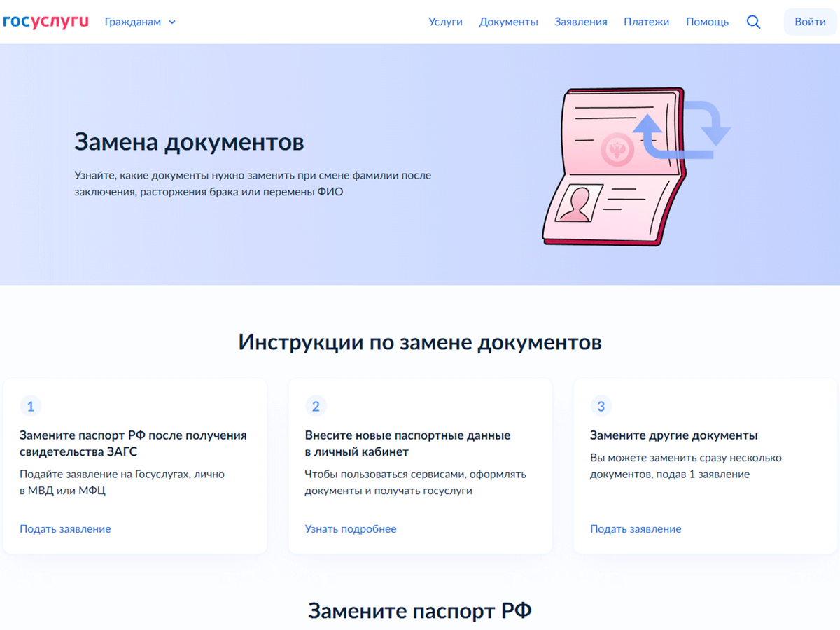Click the Госуслуги logo
The width and height of the screenshot is (840, 630).
coord(45,21)
